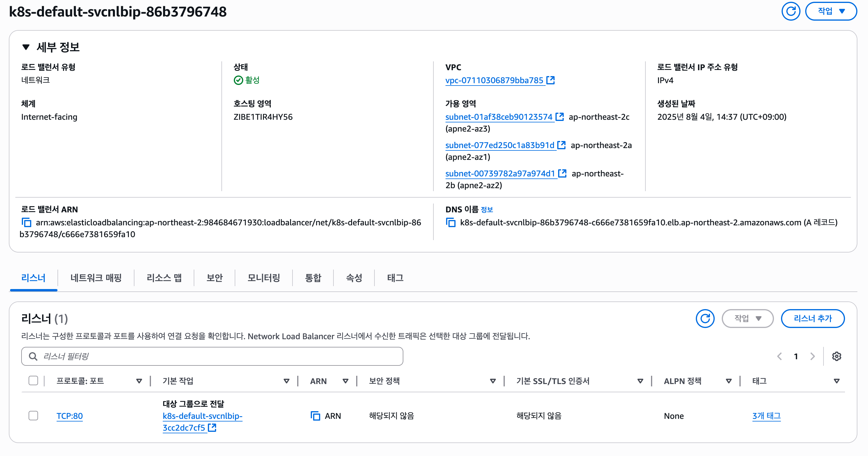Switch to 네트워크 매핑 tab

click(x=96, y=278)
